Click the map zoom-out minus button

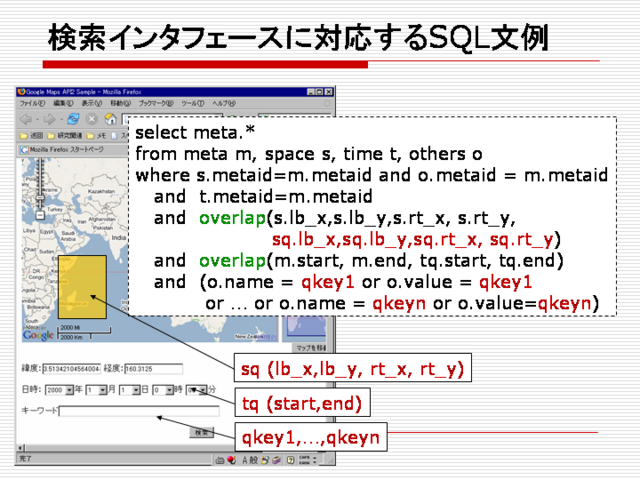40,215
